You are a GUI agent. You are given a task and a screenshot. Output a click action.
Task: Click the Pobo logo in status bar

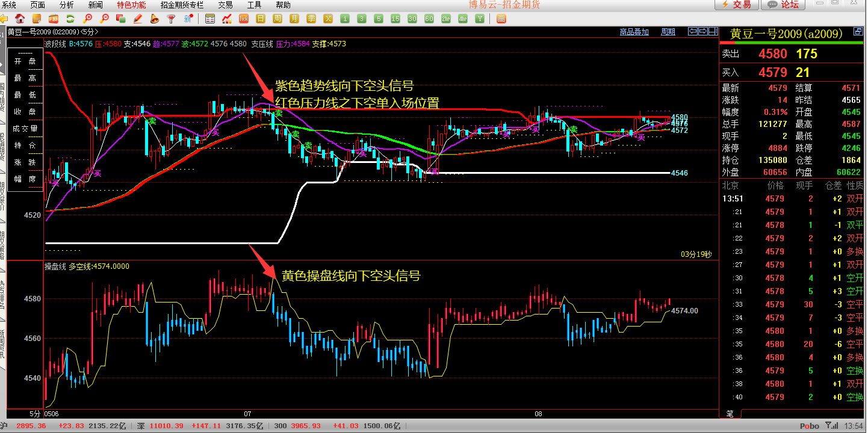pos(810,426)
